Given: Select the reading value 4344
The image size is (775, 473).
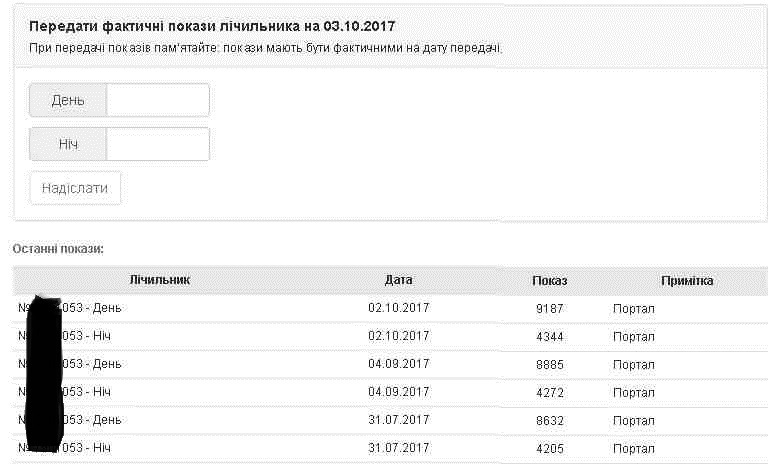Looking at the screenshot, I should pos(550,337).
